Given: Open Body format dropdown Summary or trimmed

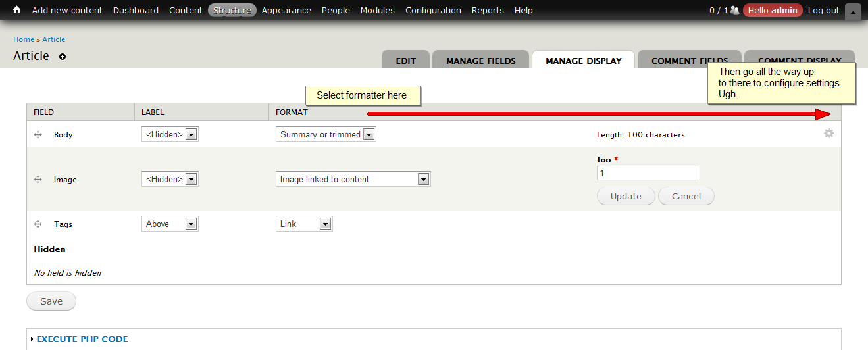Looking at the screenshot, I should coord(326,134).
